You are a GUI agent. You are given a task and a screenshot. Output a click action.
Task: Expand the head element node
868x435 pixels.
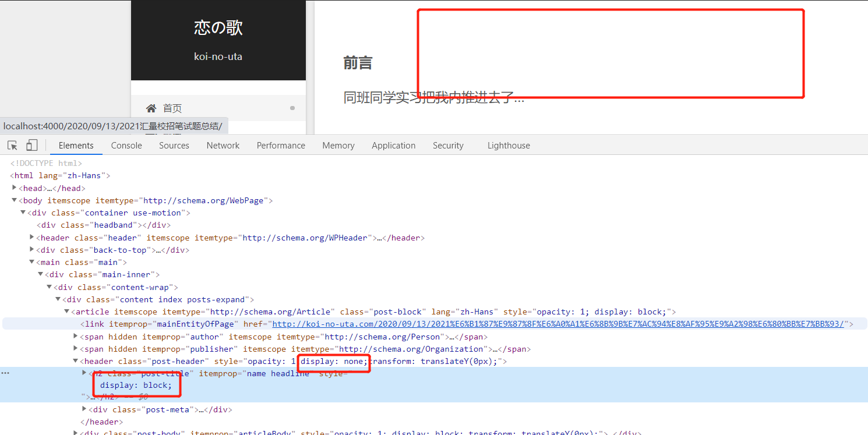click(x=15, y=188)
